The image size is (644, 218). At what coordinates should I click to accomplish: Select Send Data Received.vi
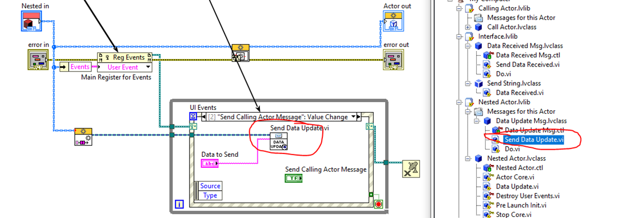(527, 64)
